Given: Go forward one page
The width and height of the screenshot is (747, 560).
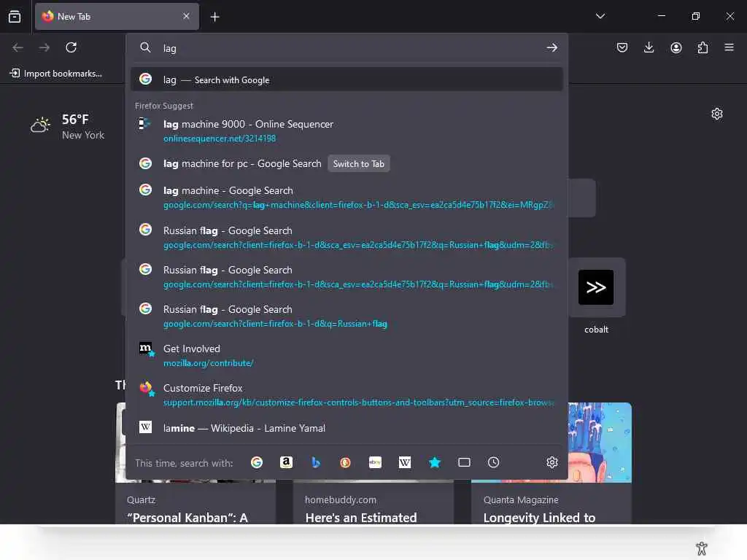Looking at the screenshot, I should pyautogui.click(x=44, y=47).
